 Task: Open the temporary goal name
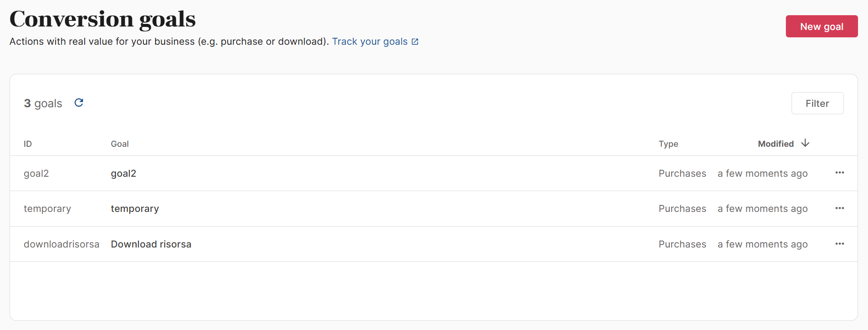pyautogui.click(x=135, y=209)
